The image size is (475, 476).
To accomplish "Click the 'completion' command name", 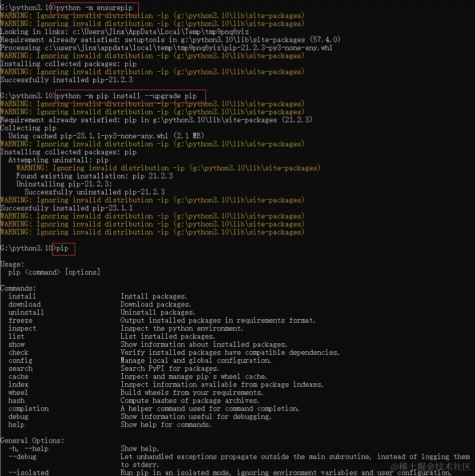I will point(28,408).
